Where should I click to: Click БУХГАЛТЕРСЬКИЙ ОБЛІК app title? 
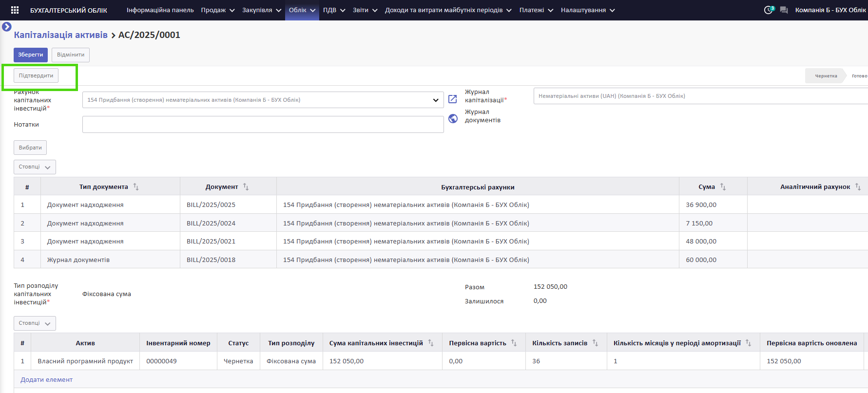tap(69, 10)
